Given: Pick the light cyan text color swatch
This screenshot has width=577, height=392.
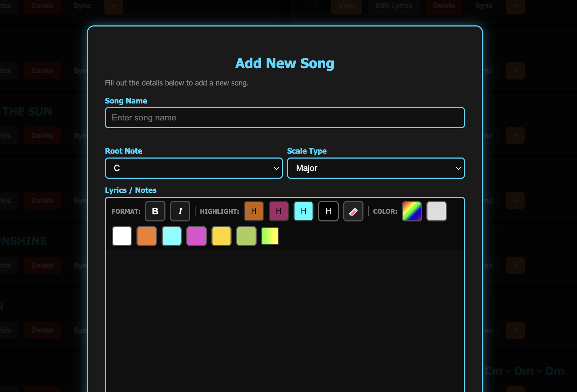Looking at the screenshot, I should coord(171,236).
